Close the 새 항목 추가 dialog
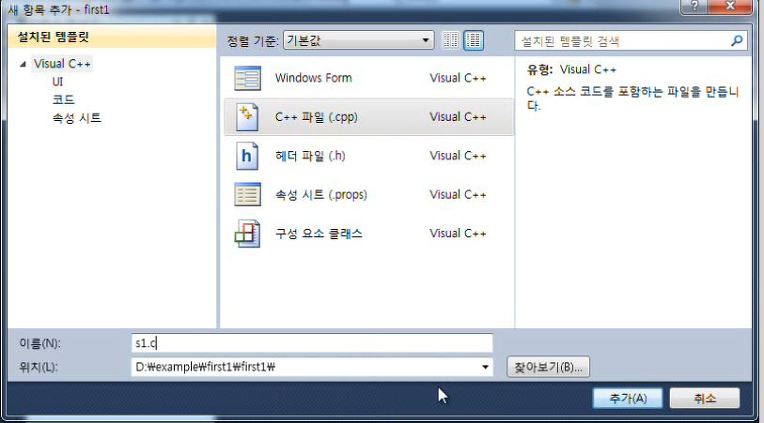 coord(730,6)
